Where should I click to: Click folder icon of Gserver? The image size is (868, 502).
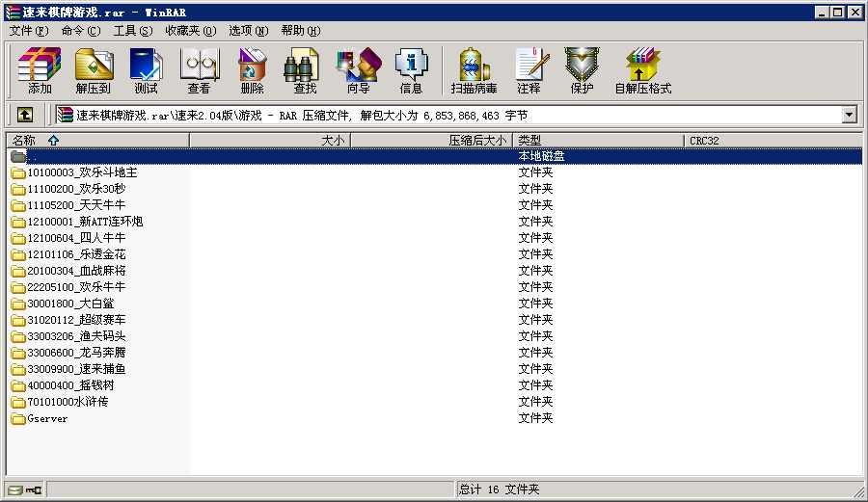[x=18, y=419]
